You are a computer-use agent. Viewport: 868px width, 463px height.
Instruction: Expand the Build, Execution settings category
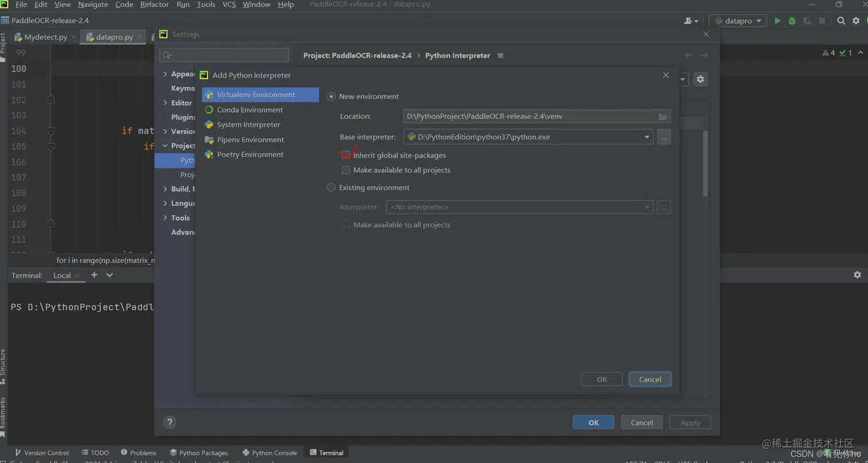(165, 189)
